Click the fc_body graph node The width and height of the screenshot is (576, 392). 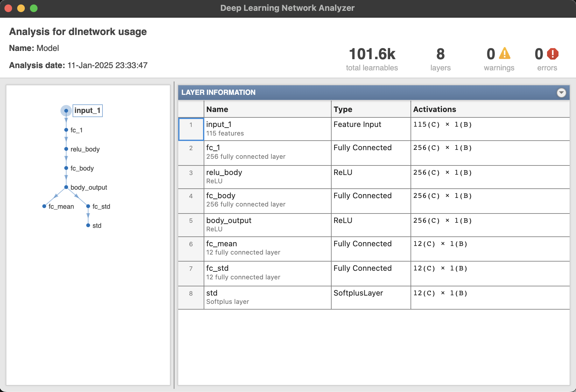click(66, 168)
